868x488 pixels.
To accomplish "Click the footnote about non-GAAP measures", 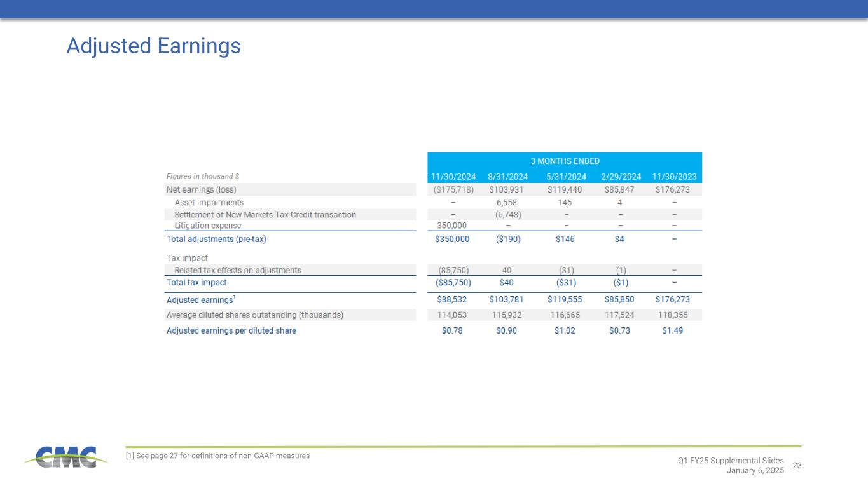I will [217, 456].
